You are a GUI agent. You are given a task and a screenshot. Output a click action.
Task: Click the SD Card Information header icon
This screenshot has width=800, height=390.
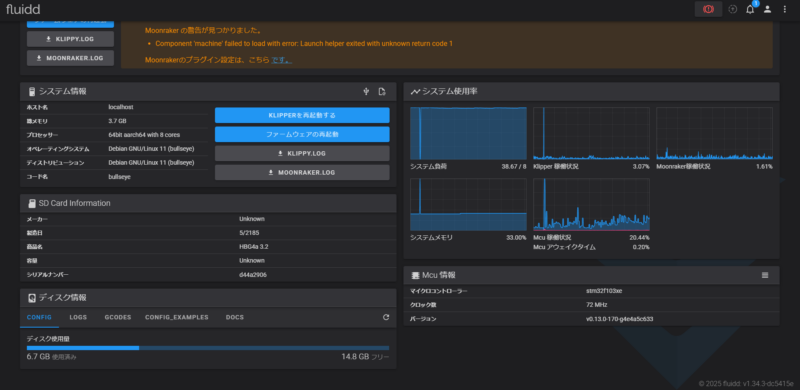click(32, 203)
